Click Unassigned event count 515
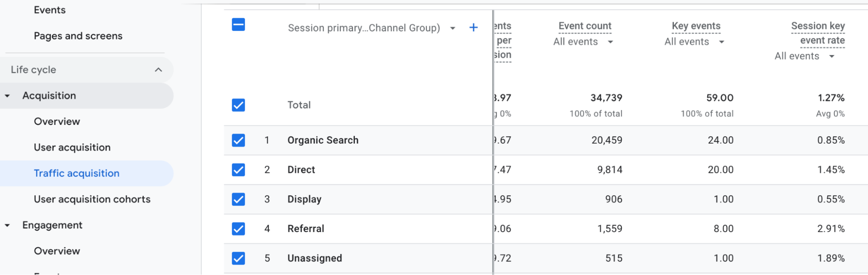The image size is (868, 275). (614, 258)
